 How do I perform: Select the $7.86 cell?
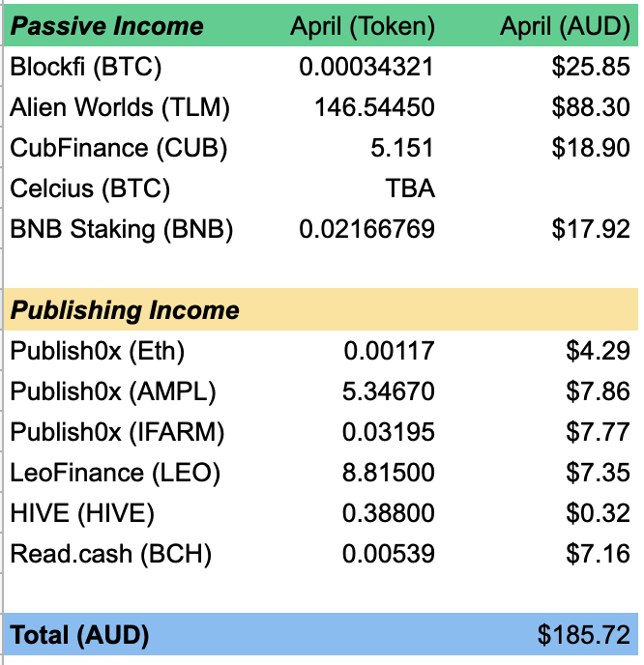click(x=598, y=391)
